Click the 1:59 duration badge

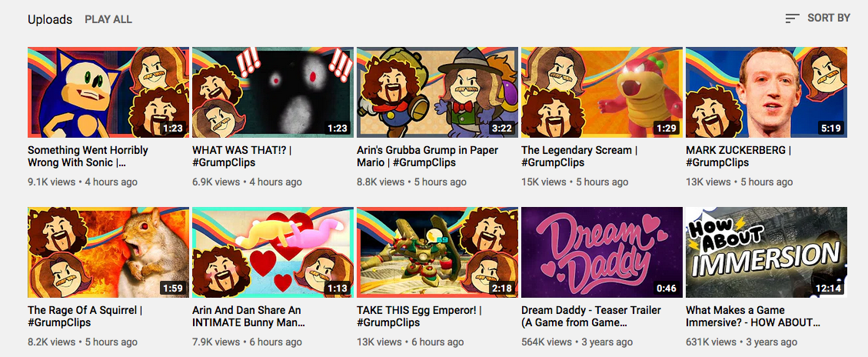pyautogui.click(x=172, y=289)
